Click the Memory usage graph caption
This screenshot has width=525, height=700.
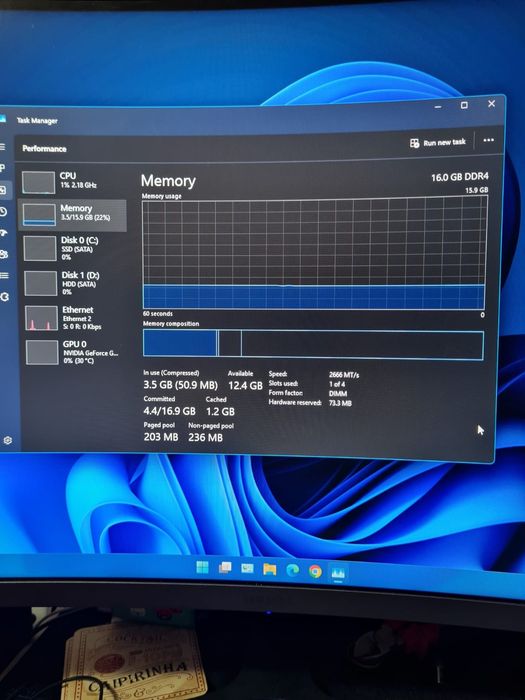(162, 196)
